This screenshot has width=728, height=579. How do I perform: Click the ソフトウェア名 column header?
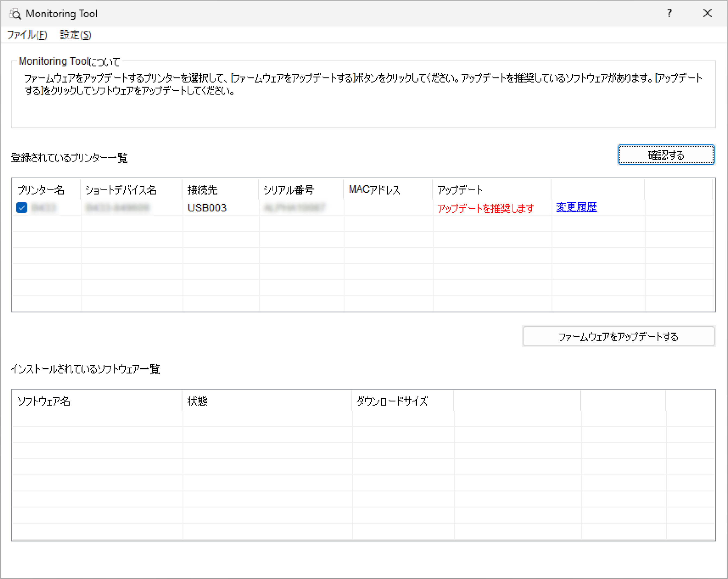pyautogui.click(x=97, y=401)
